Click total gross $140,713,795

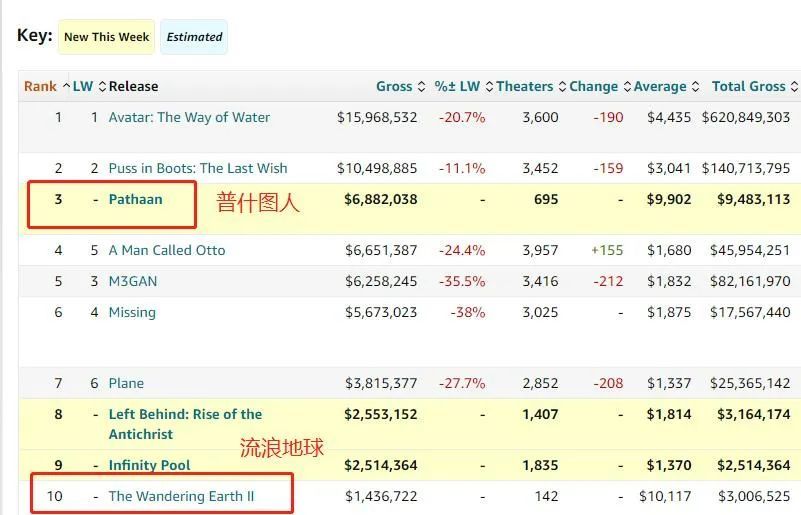pos(746,169)
